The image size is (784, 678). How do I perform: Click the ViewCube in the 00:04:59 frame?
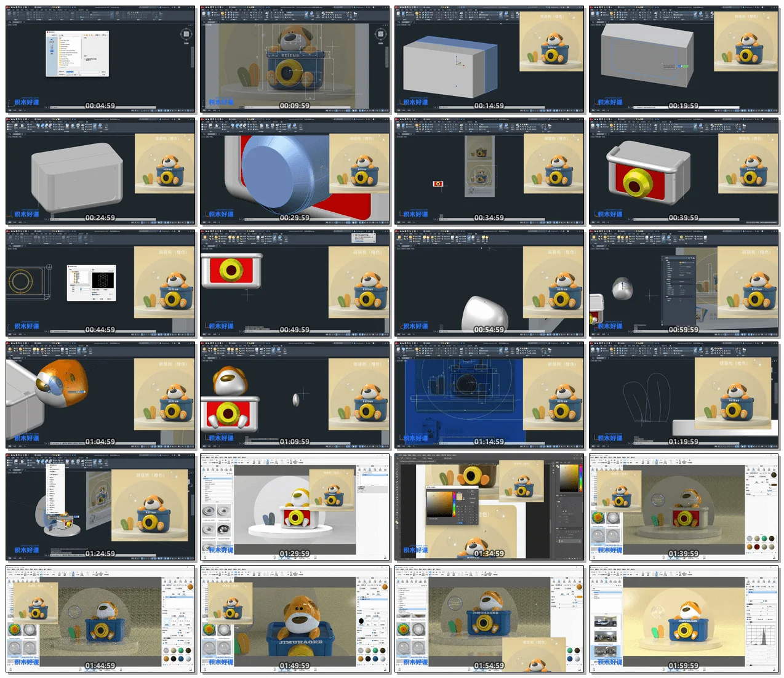pyautogui.click(x=186, y=34)
